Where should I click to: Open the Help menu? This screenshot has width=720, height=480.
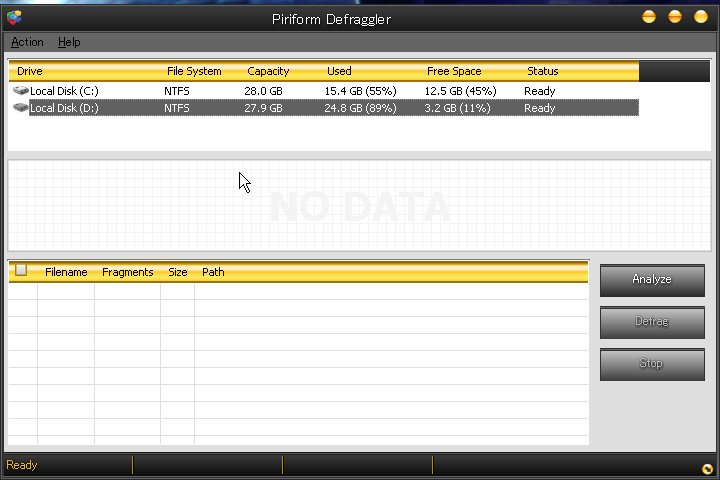click(x=69, y=42)
